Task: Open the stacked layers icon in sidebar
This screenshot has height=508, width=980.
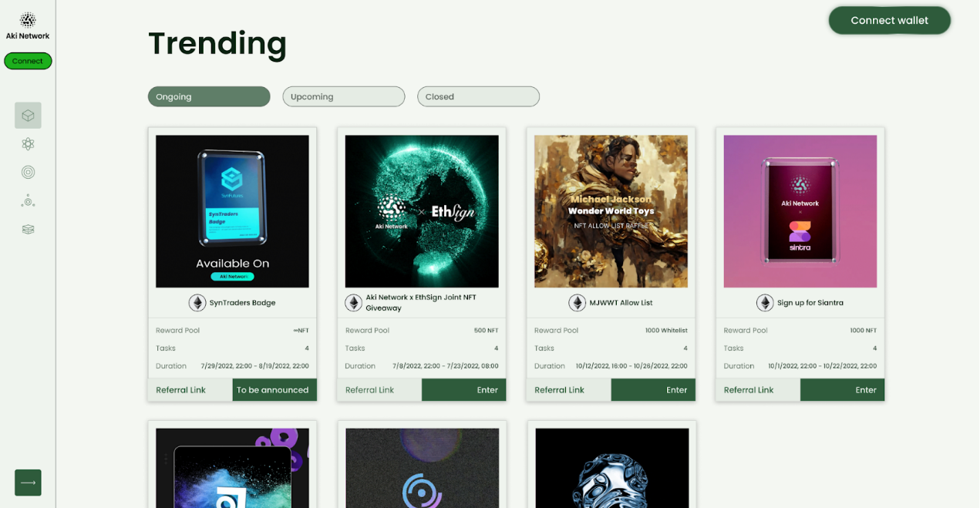Action: click(28, 229)
